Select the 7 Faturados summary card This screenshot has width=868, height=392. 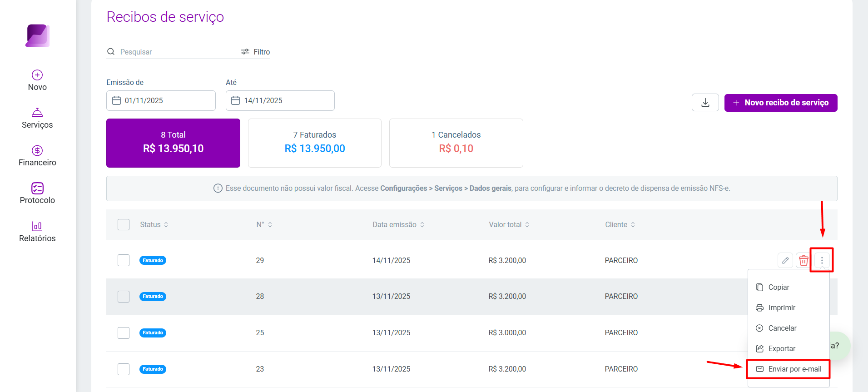pyautogui.click(x=315, y=143)
